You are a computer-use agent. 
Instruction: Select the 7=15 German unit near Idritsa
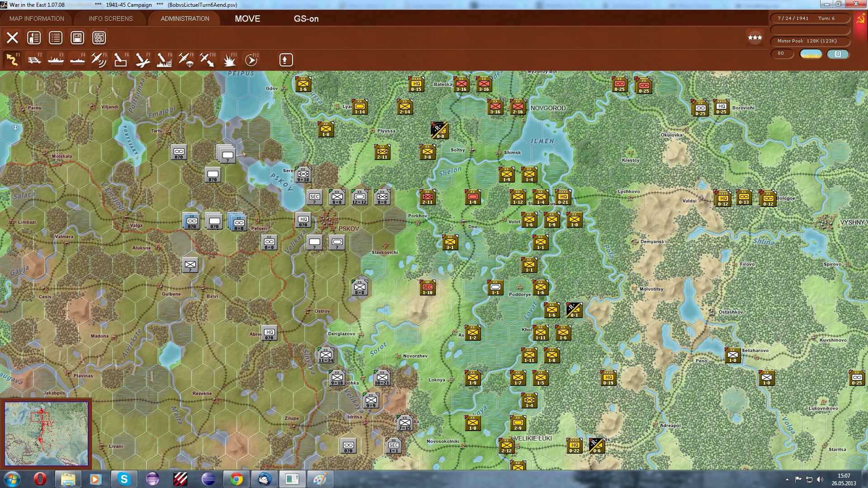coord(405,423)
